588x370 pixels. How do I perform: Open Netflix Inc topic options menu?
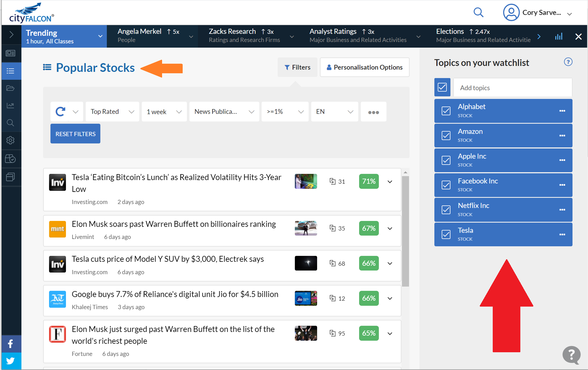562,210
